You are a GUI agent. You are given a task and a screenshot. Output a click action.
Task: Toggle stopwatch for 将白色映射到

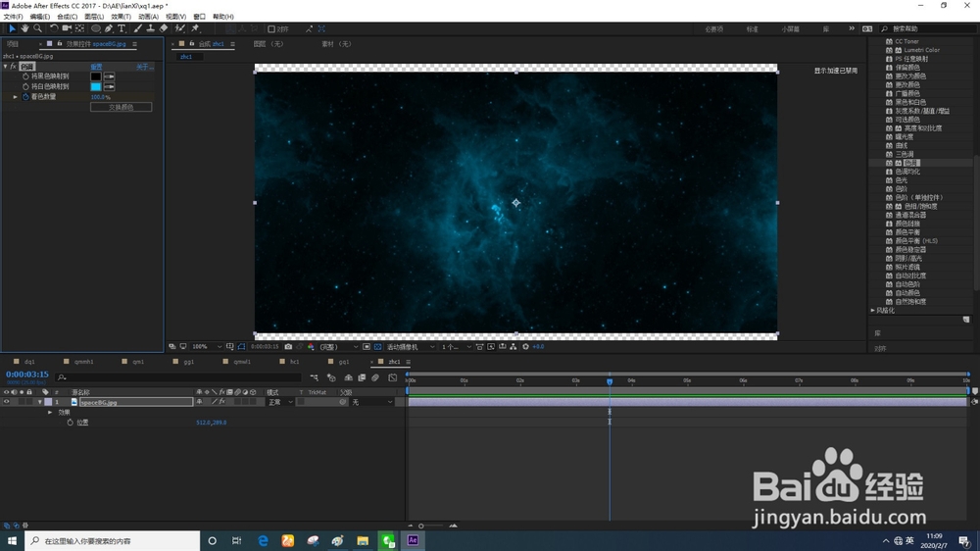(25, 86)
